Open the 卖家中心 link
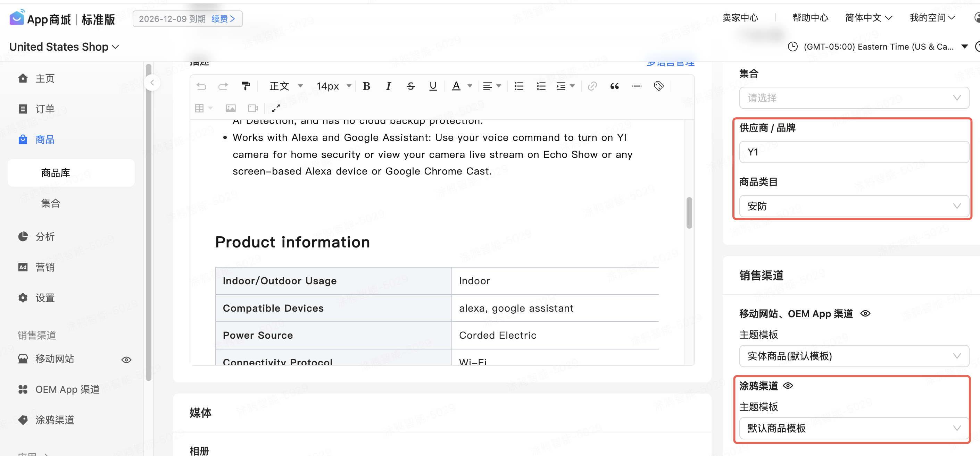Image resolution: width=980 pixels, height=456 pixels. pos(740,18)
